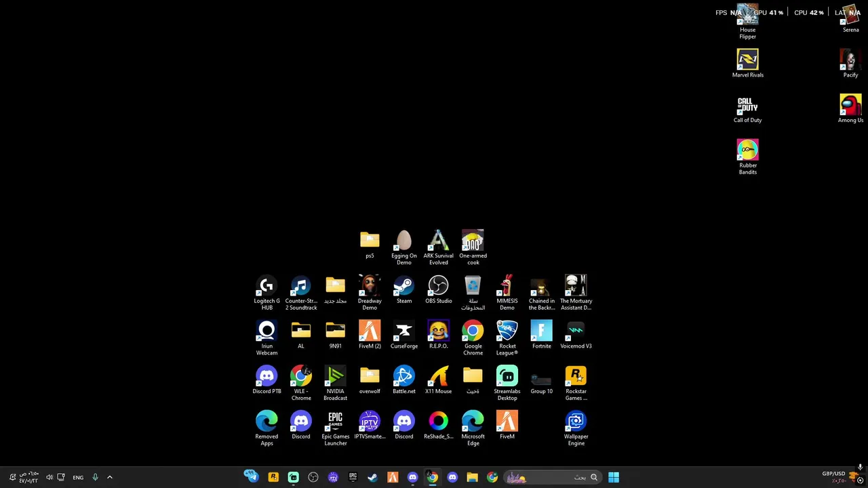Select the Google Chrome desktop shortcut
Image resolution: width=868 pixels, height=488 pixels.
point(473,338)
